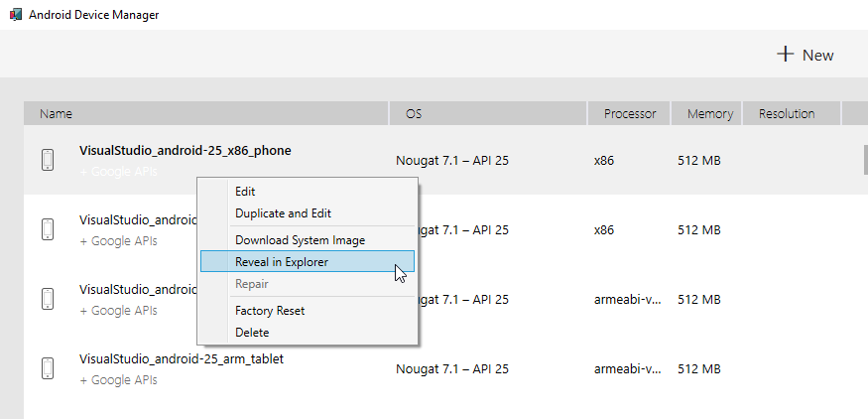The height and width of the screenshot is (419, 868).
Task: Select VisualStudio_android-25_arm_tablet device name
Action: pos(182,358)
